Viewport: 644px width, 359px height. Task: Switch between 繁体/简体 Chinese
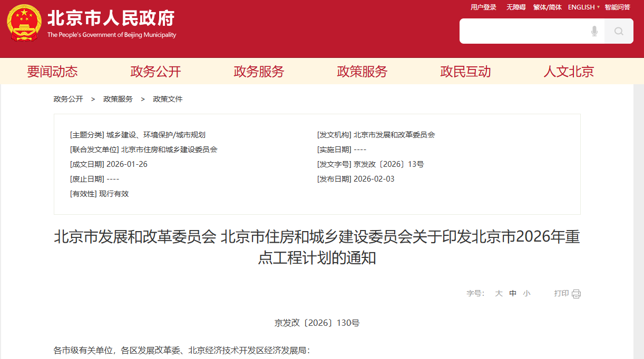tap(547, 7)
